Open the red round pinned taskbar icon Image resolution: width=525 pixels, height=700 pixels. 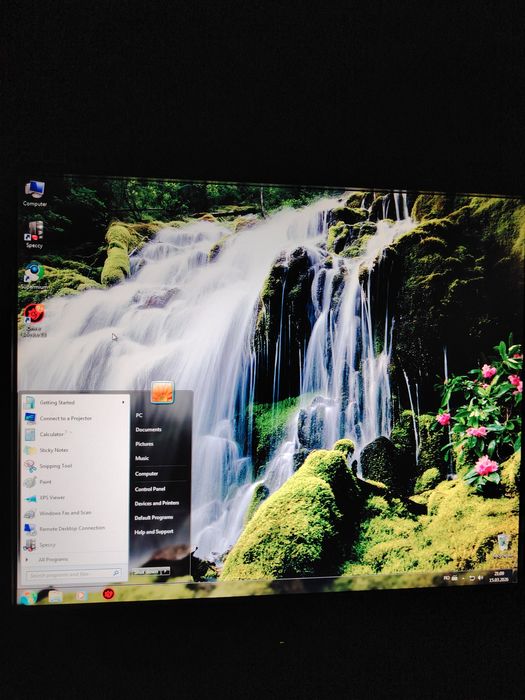click(108, 594)
